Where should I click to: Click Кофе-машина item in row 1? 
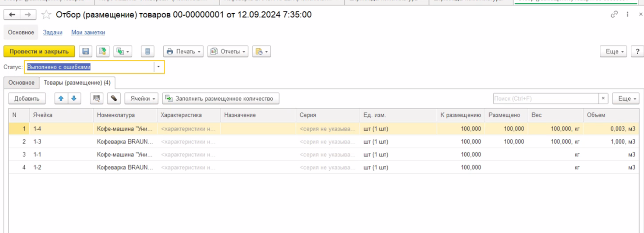pyautogui.click(x=125, y=129)
